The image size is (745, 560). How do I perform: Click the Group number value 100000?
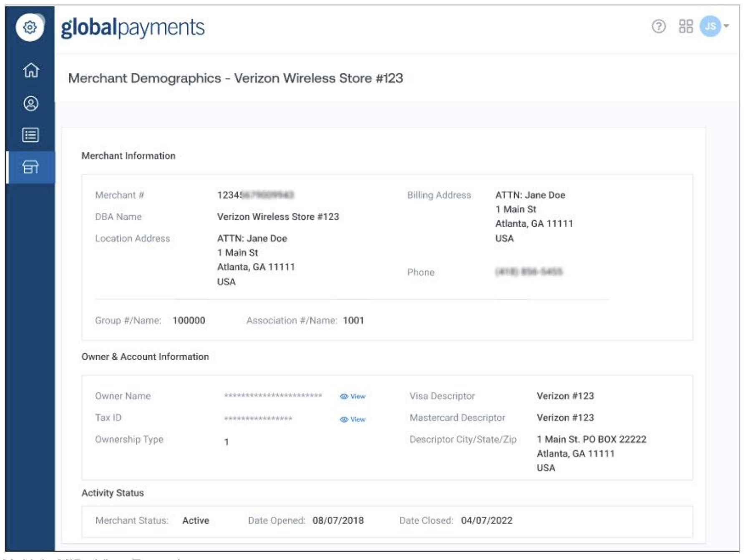[189, 320]
